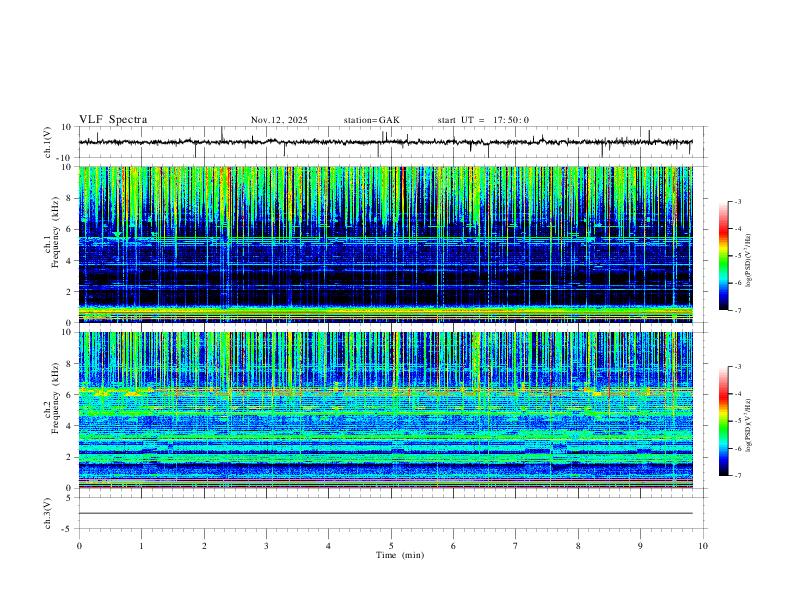Click the ch.3(V) flat line trace
This screenshot has width=792, height=612.
(x=385, y=513)
